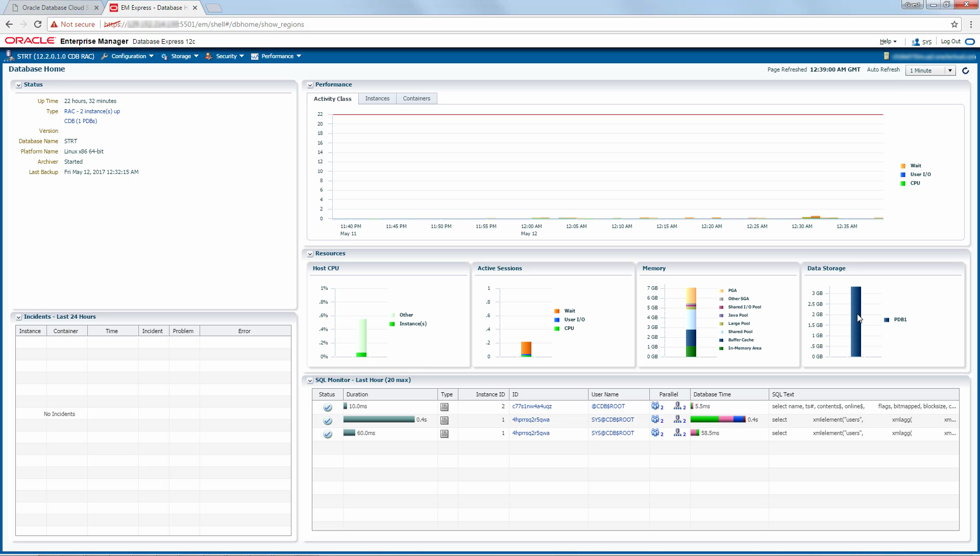
Task: Click the Not secure warning icon
Action: point(54,24)
